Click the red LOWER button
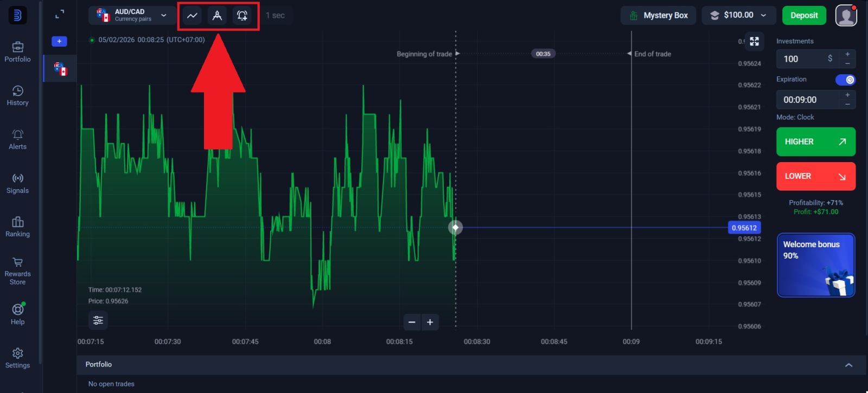The image size is (868, 393). 815,176
